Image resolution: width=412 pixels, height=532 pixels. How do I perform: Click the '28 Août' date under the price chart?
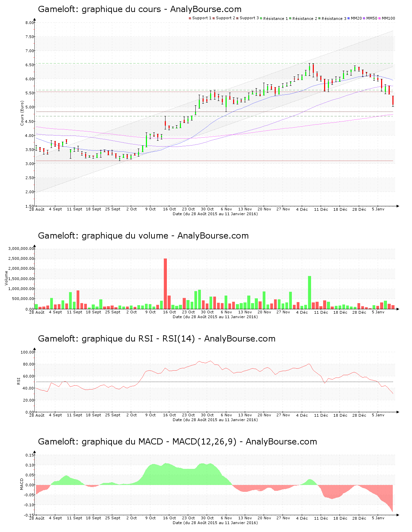37,209
